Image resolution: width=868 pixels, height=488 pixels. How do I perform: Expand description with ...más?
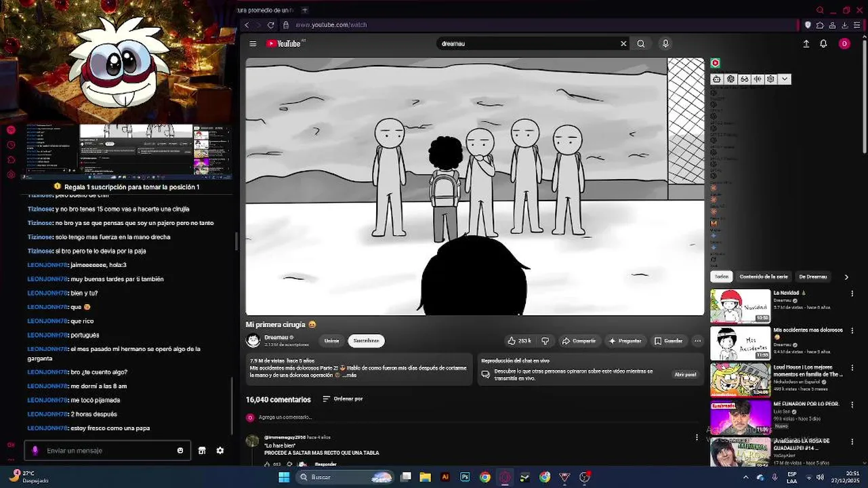[x=350, y=375]
